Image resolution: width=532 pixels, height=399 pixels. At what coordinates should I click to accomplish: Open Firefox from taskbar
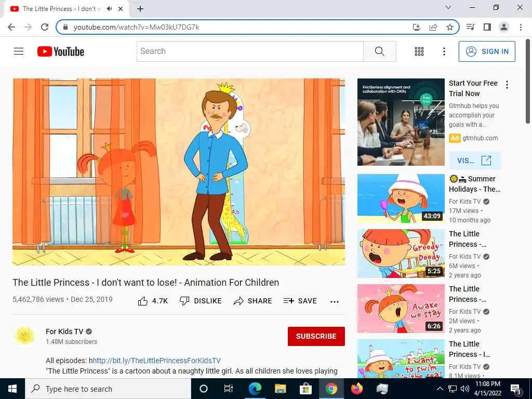pos(356,389)
